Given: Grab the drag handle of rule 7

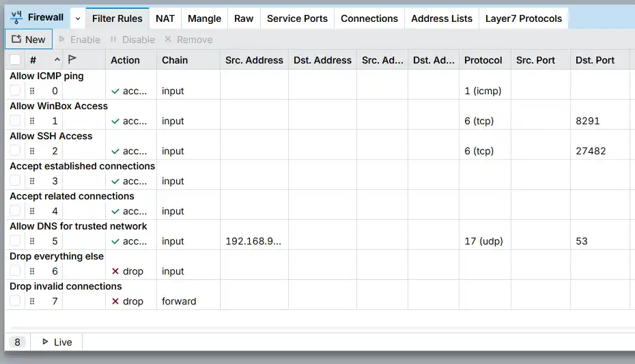Looking at the screenshot, I should pos(32,301).
